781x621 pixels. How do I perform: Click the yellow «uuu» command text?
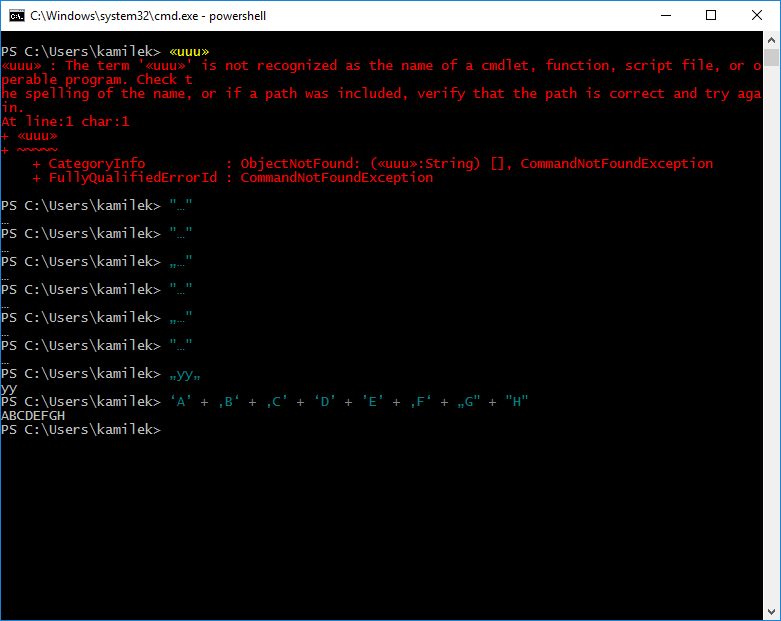[x=189, y=52]
